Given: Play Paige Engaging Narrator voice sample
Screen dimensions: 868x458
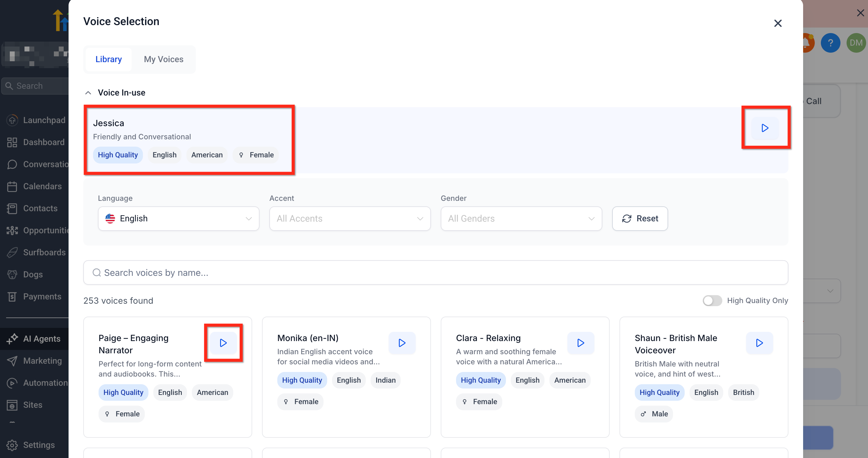Looking at the screenshot, I should [223, 343].
